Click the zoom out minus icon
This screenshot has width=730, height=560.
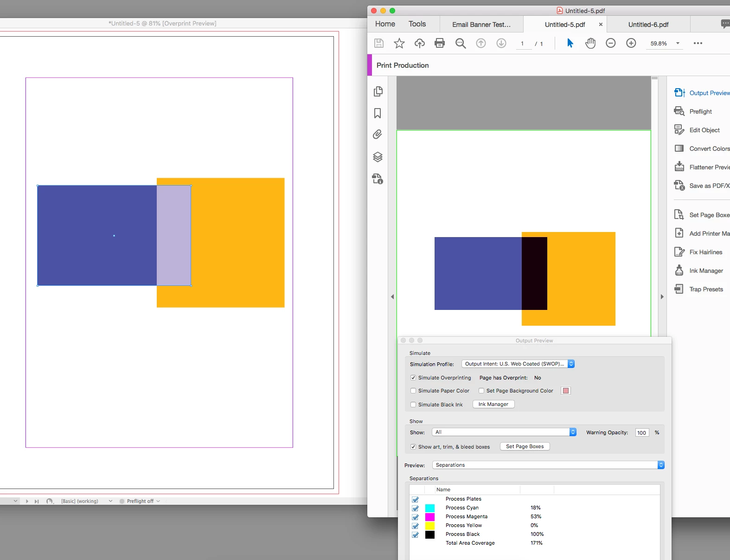click(611, 43)
